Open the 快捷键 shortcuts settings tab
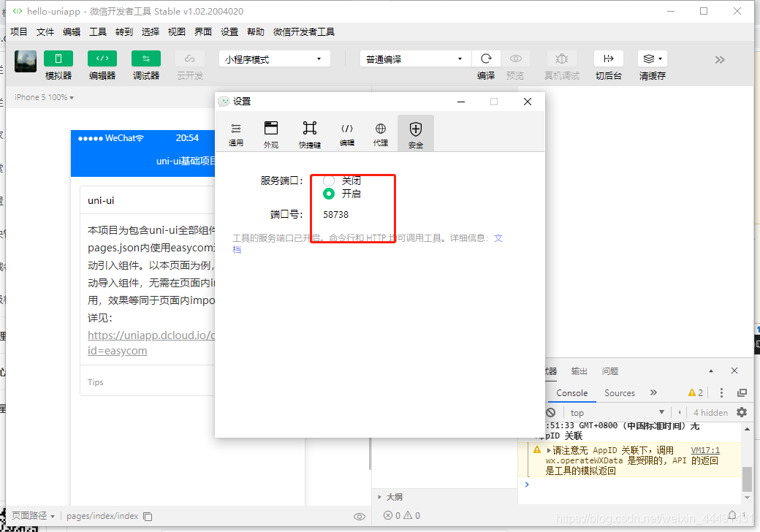This screenshot has height=532, width=760. tap(310, 134)
